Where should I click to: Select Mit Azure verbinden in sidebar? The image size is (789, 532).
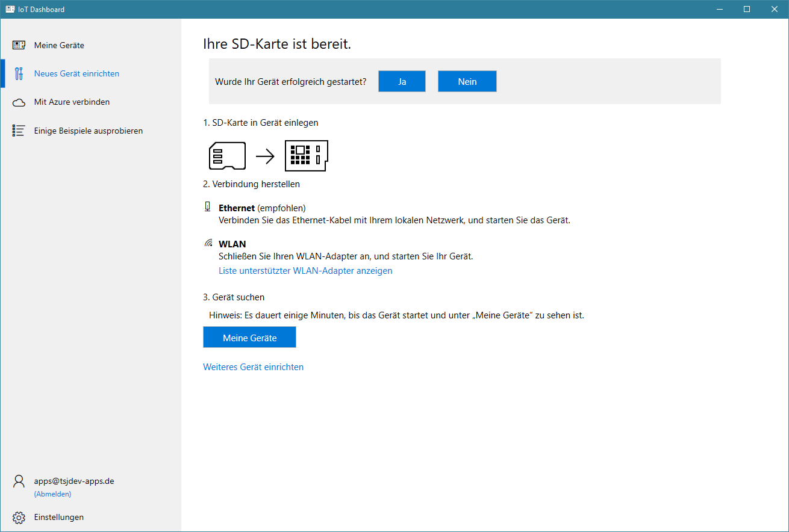(72, 102)
